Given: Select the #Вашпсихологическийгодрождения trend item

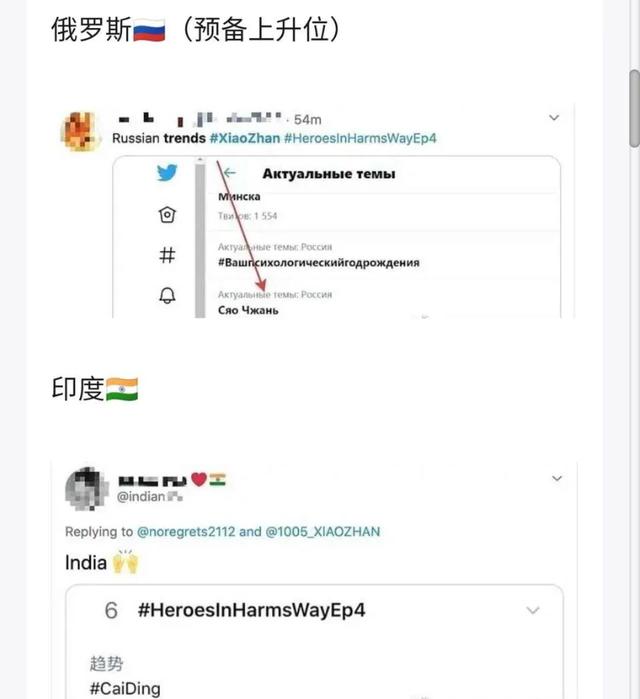Looking at the screenshot, I should pyautogui.click(x=319, y=262).
